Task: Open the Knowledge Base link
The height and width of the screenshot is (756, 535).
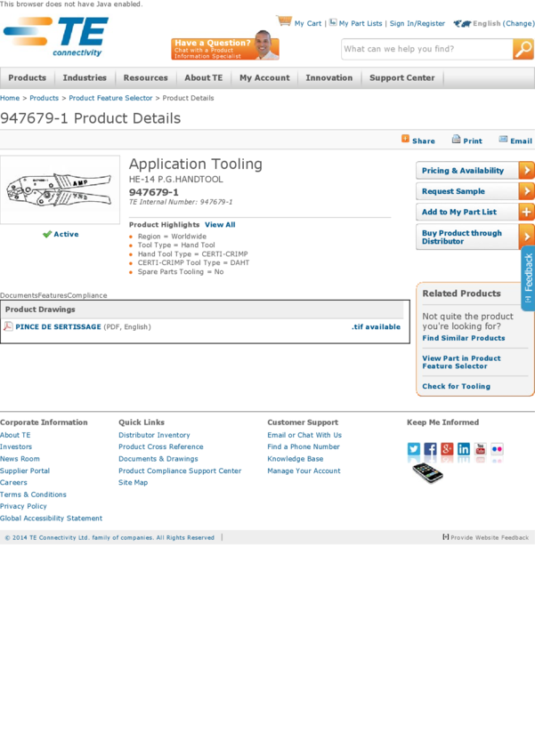Action: (296, 459)
